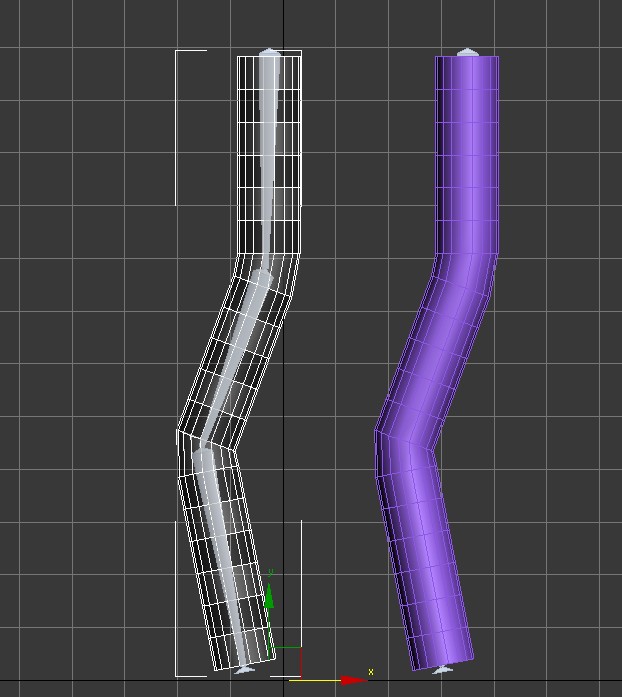This screenshot has width=622, height=697.
Task: Select bone tip below the purple cylinder
Action: (x=442, y=669)
